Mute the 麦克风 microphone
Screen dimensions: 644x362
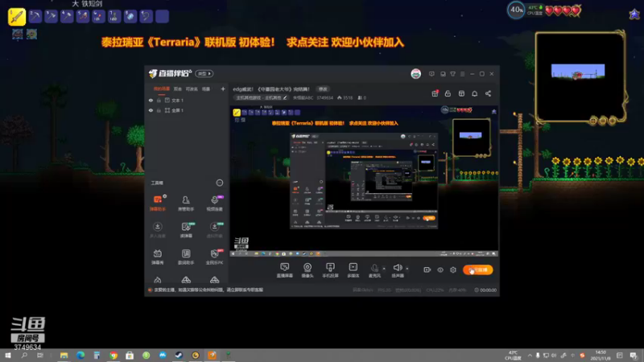tap(374, 270)
